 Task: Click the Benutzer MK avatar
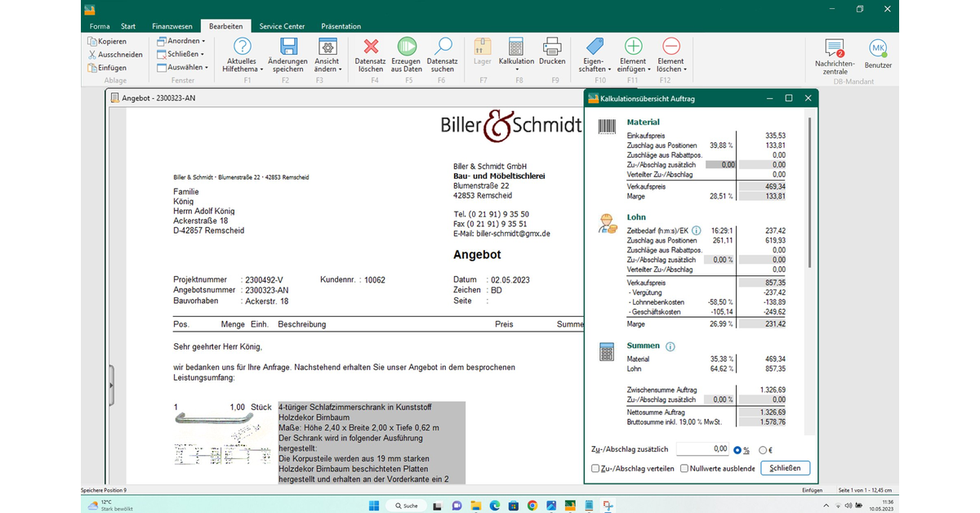tap(878, 48)
